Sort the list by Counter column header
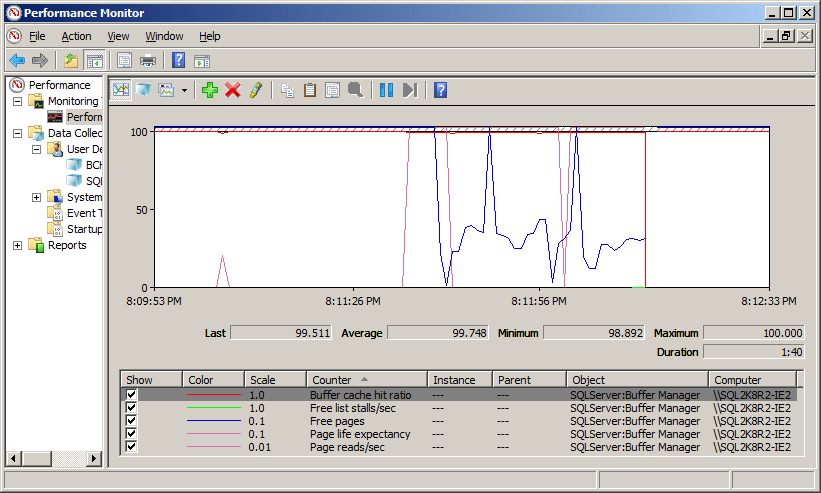 tap(366, 380)
